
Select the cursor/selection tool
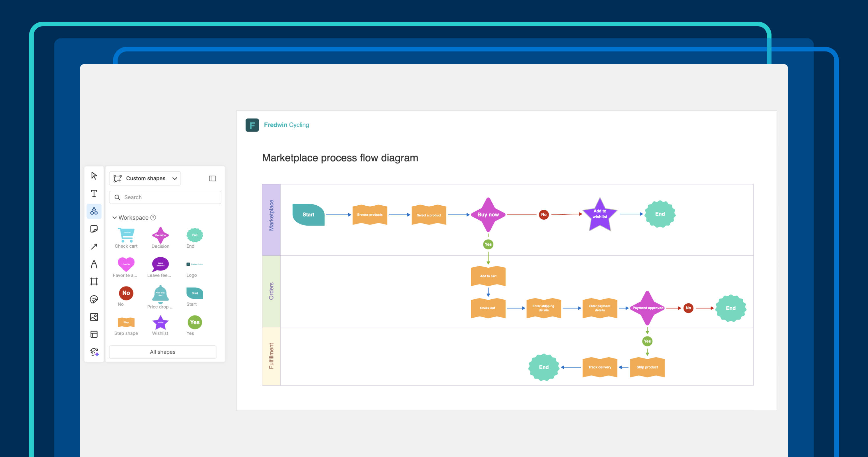[94, 175]
